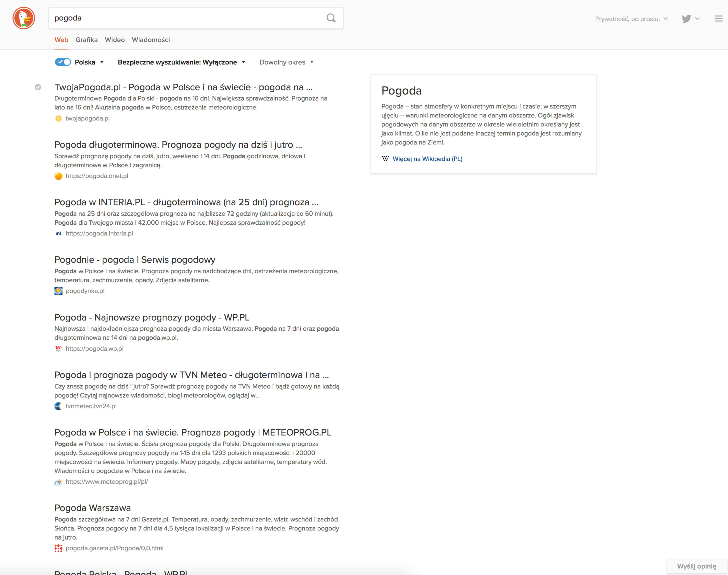Open the TwojaPogoda.pl result title
Image resolution: width=728 pixels, height=575 pixels.
[183, 87]
